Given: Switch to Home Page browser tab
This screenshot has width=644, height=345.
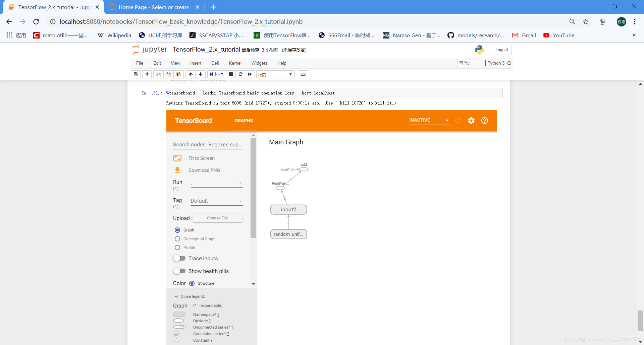Looking at the screenshot, I should pos(154,7).
